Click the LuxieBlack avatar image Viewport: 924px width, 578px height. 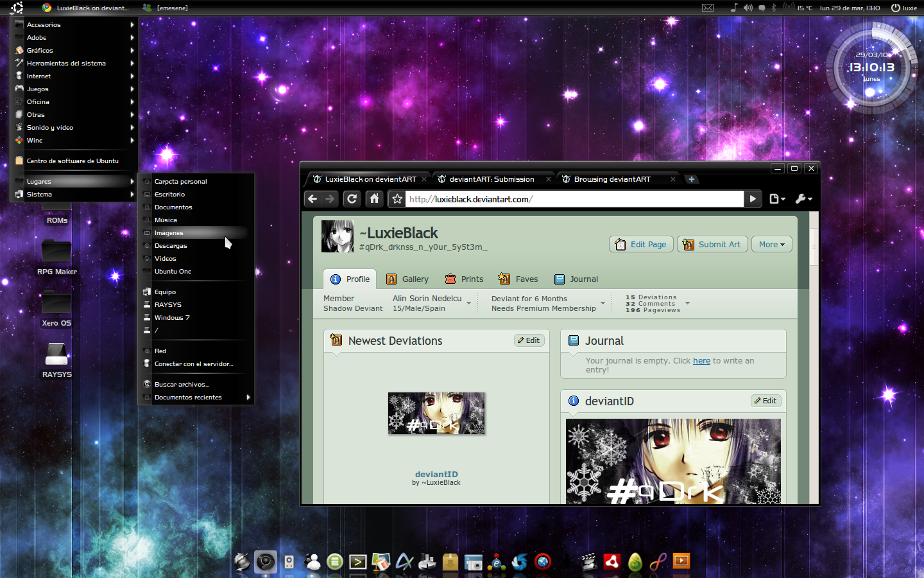coord(338,236)
